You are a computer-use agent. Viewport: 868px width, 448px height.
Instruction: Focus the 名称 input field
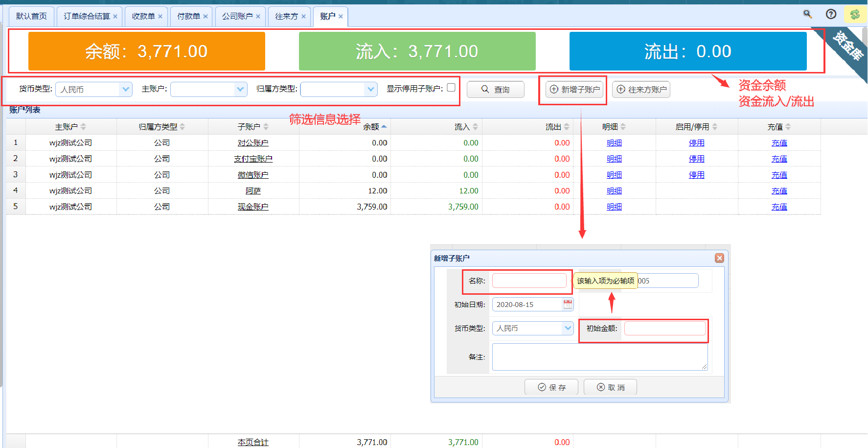coord(529,281)
